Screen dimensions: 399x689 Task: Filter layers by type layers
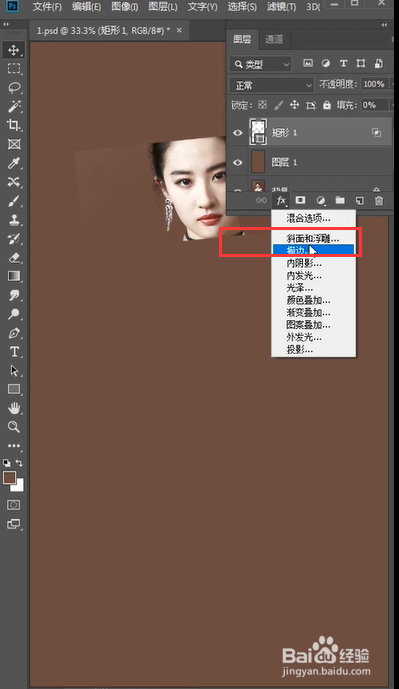tap(343, 64)
